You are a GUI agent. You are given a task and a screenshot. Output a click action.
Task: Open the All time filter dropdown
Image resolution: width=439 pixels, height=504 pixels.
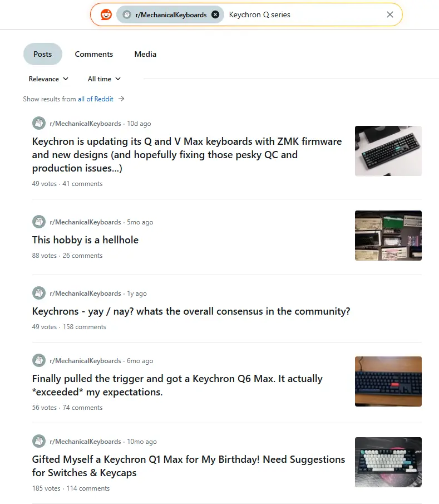(104, 79)
